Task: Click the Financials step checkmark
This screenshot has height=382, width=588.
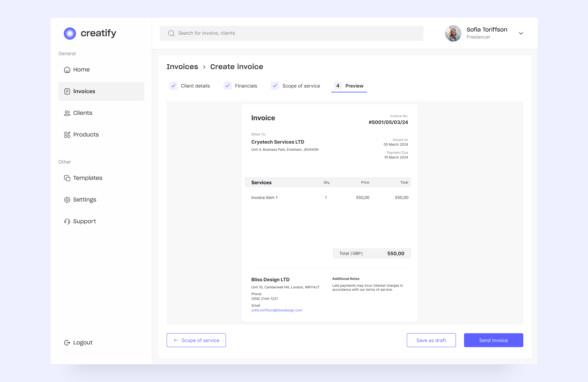Action: point(228,86)
